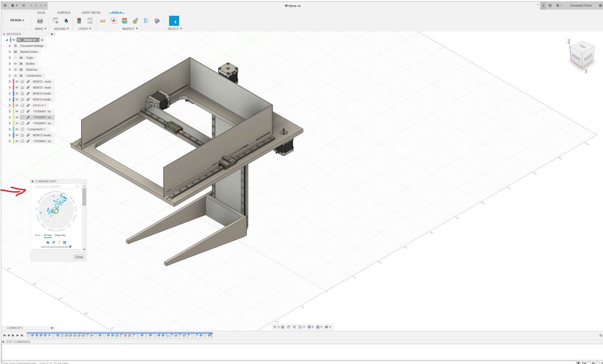Switch to the TOOLS tab
Viewport: 603px width, 364px height.
point(116,13)
